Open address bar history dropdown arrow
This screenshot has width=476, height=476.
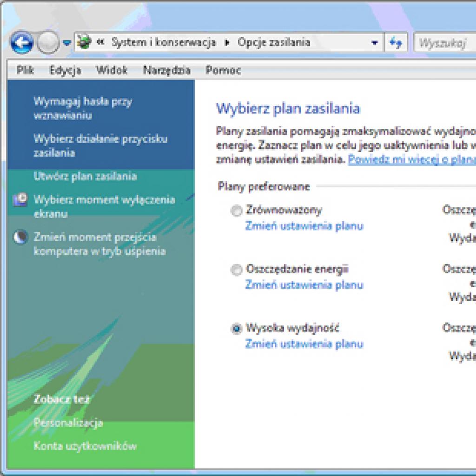(375, 43)
